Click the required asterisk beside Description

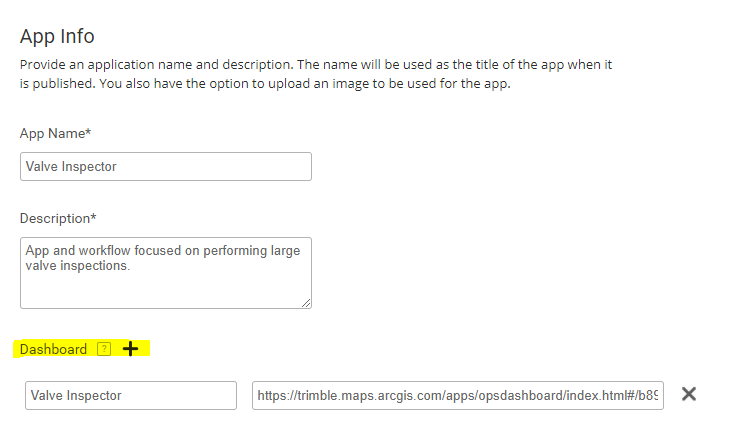click(93, 217)
